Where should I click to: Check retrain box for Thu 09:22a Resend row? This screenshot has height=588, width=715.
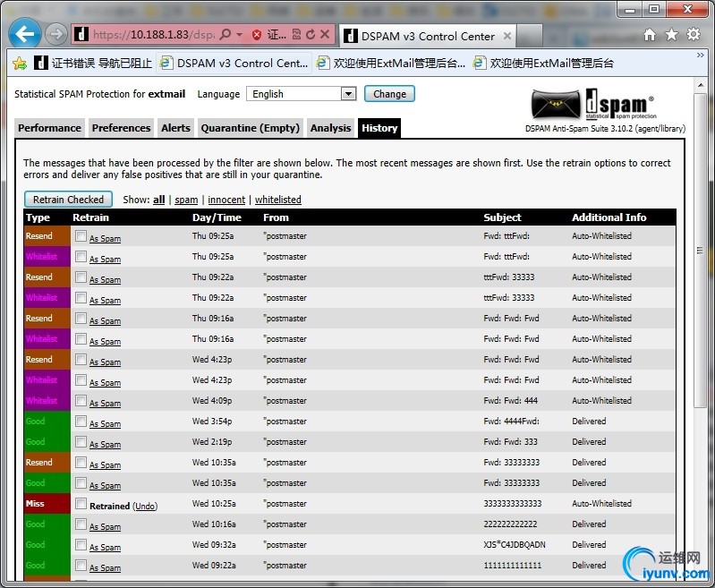(81, 277)
